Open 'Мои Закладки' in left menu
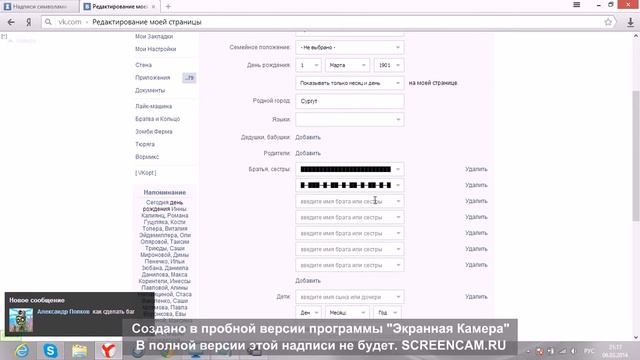 coord(154,36)
